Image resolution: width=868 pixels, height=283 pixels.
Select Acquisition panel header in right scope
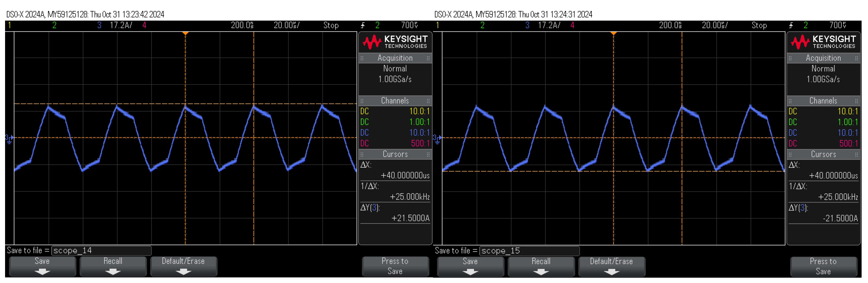[x=823, y=58]
